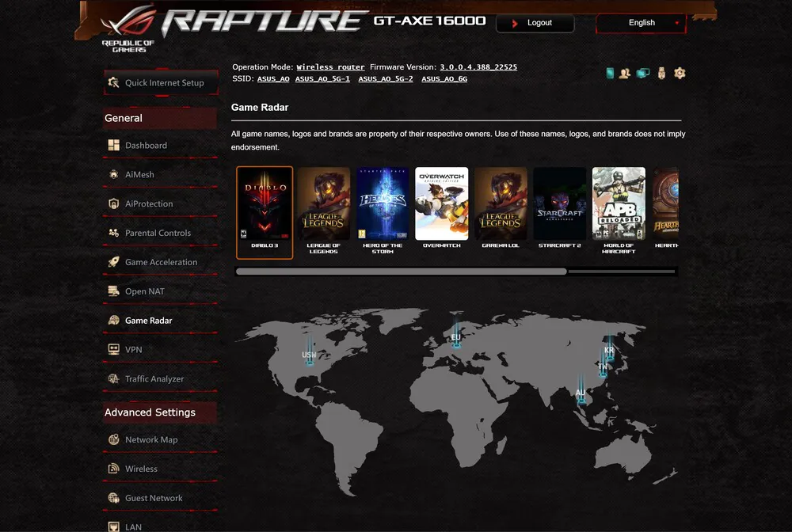792x532 pixels.
Task: Open the ASUS_AO SSID link
Action: point(273,78)
